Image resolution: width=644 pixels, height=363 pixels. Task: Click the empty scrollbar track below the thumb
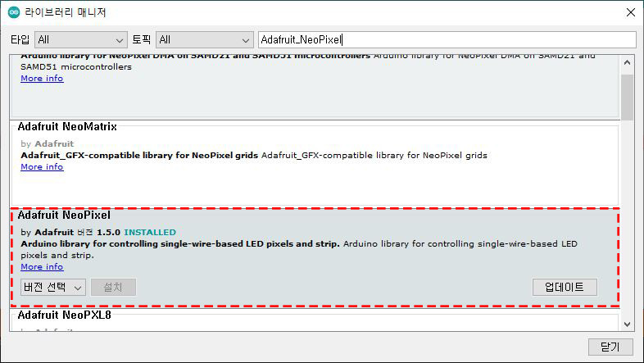[x=627, y=221]
